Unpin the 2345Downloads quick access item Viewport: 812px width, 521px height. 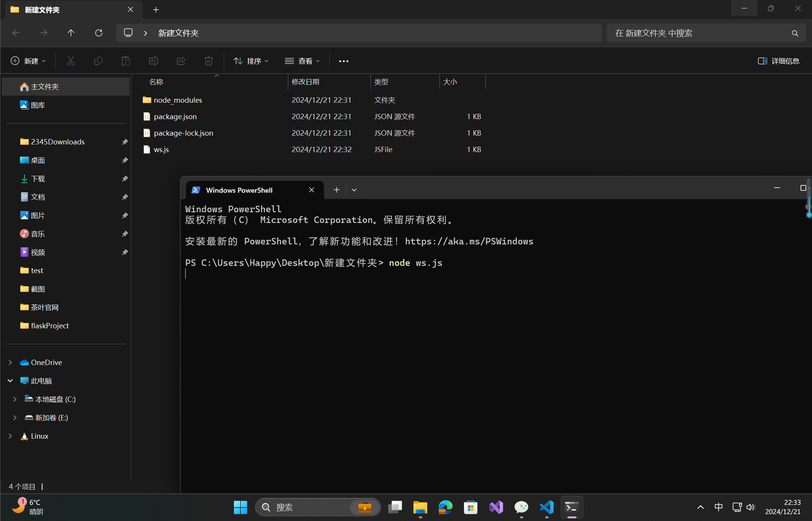point(125,142)
